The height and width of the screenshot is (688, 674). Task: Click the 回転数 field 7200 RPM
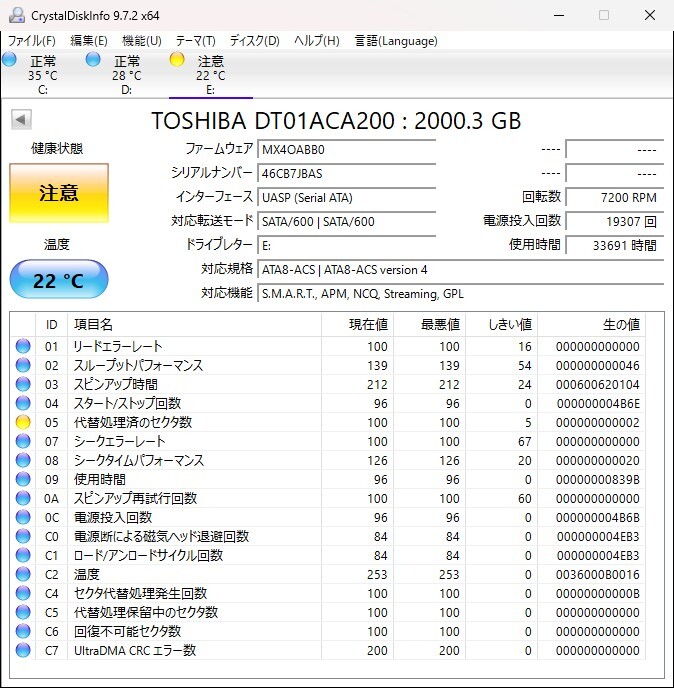click(614, 197)
